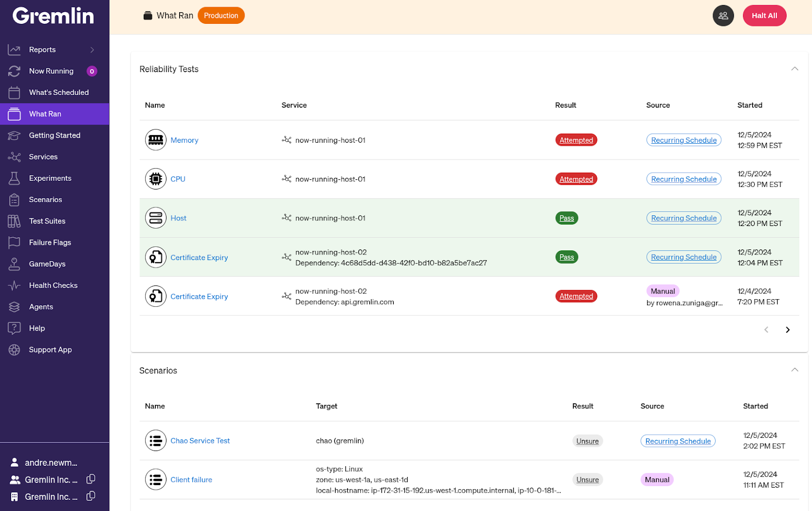Click the Gremlin logo
The width and height of the screenshot is (812, 511).
pos(53,16)
